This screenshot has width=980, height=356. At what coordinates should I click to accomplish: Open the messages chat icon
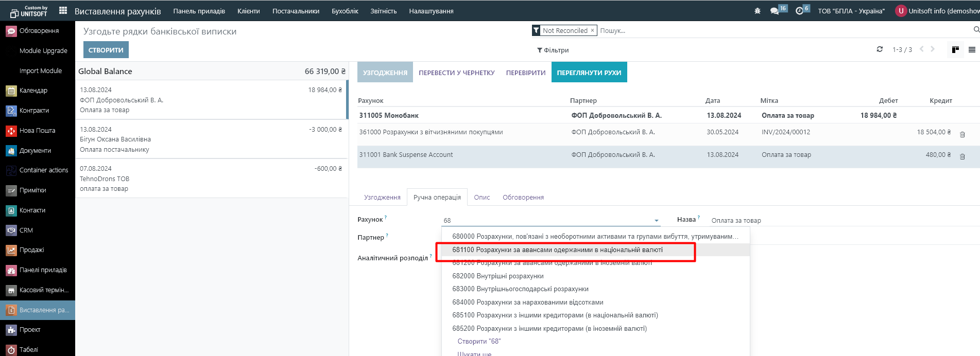(774, 11)
